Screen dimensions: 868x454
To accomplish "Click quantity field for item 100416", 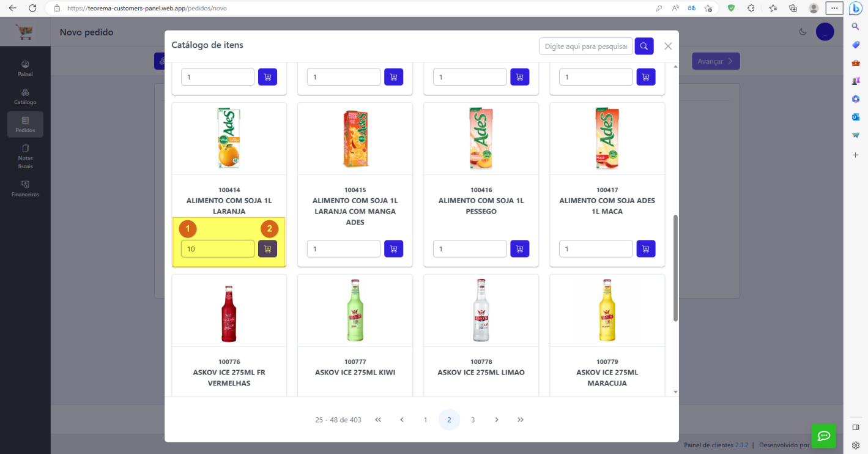I will point(470,249).
